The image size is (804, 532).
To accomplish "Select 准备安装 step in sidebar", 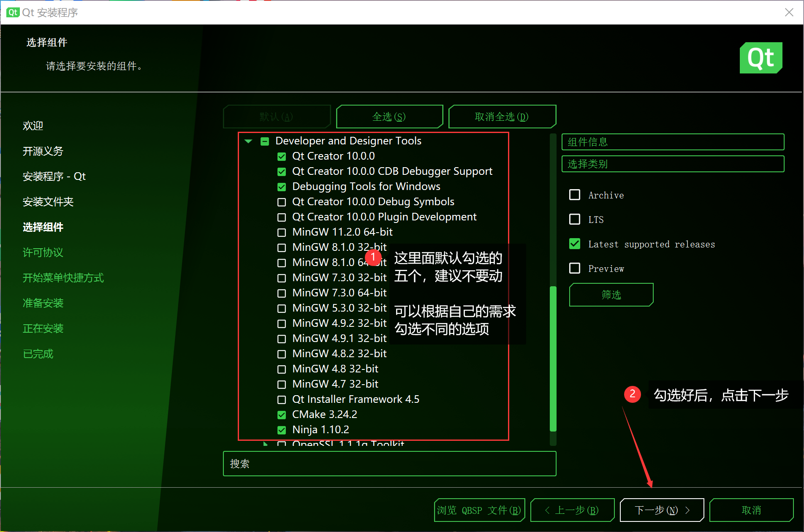I will [x=43, y=303].
